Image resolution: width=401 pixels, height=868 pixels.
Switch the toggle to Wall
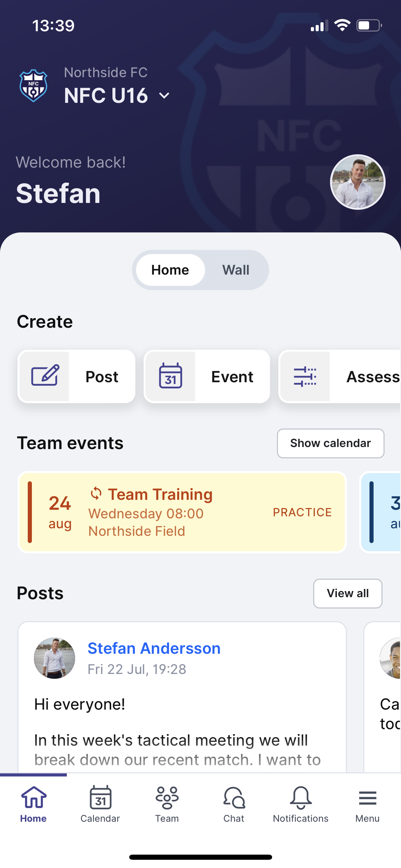click(x=236, y=270)
